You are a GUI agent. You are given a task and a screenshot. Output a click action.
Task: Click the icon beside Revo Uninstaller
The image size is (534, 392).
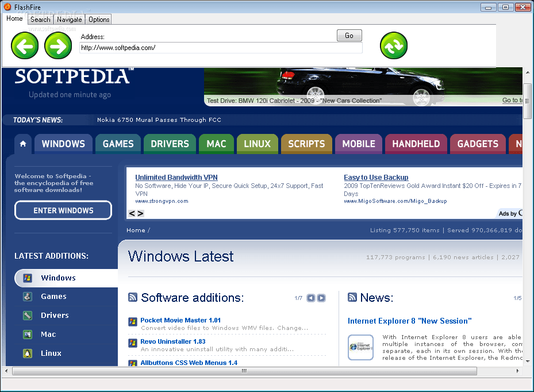pos(132,343)
